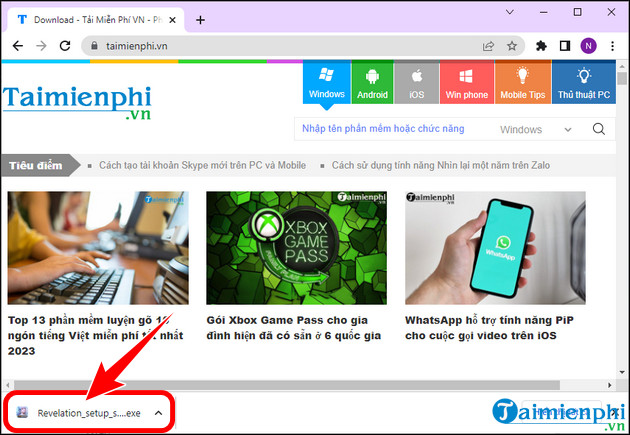
Task: Click the Taimienphi.vn site logo
Action: coord(77,103)
